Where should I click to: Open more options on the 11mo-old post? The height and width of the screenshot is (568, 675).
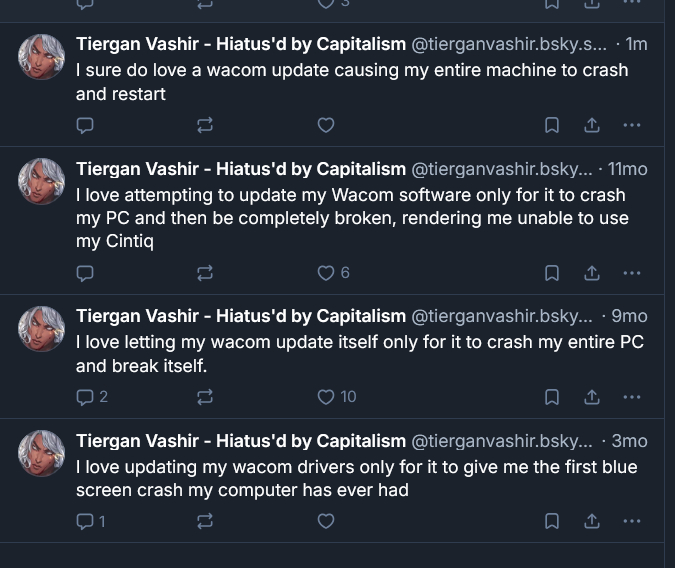pos(631,272)
